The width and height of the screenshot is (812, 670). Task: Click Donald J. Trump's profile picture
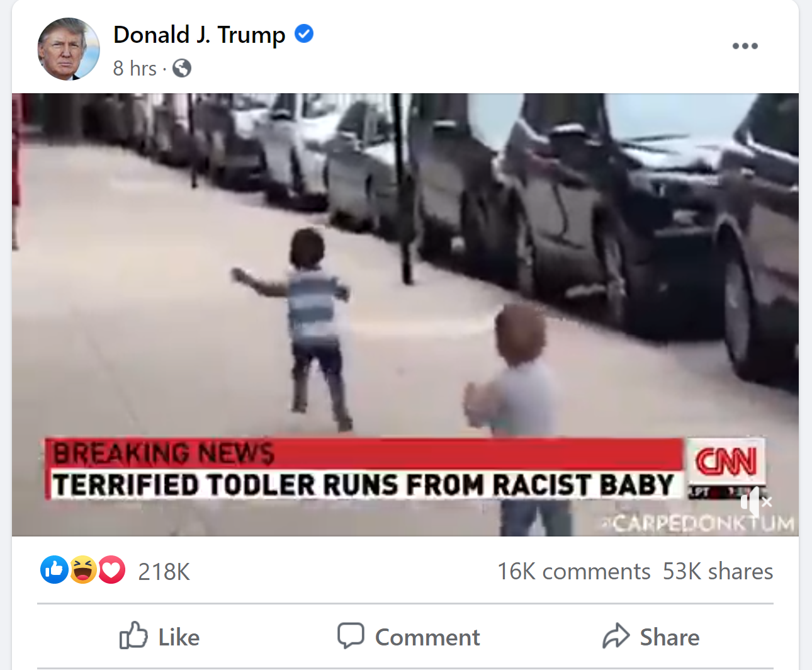(69, 49)
